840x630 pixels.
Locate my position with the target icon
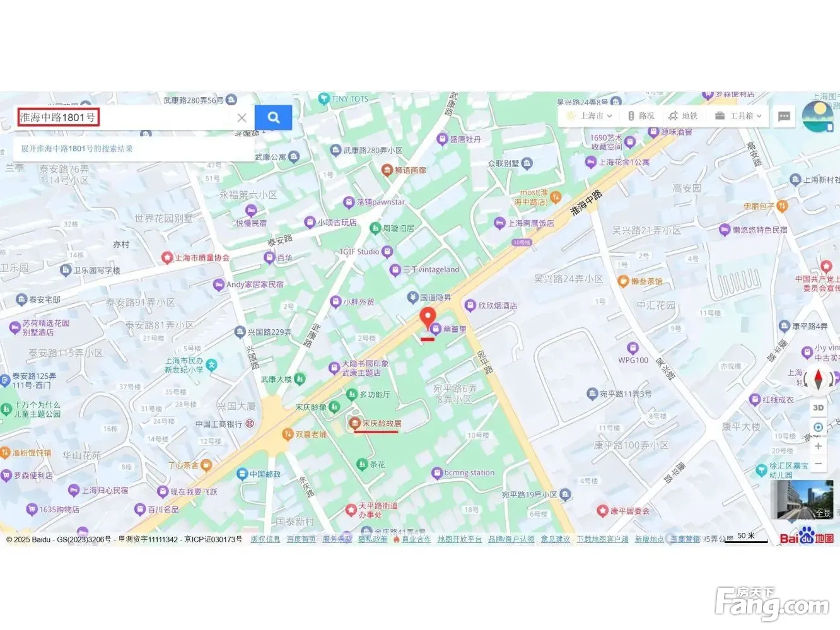coord(818,427)
